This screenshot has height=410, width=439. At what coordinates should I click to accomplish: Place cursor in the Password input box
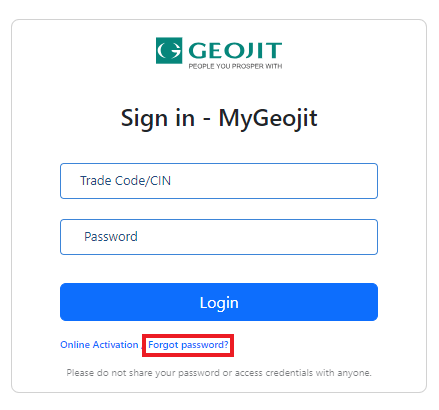pos(219,237)
